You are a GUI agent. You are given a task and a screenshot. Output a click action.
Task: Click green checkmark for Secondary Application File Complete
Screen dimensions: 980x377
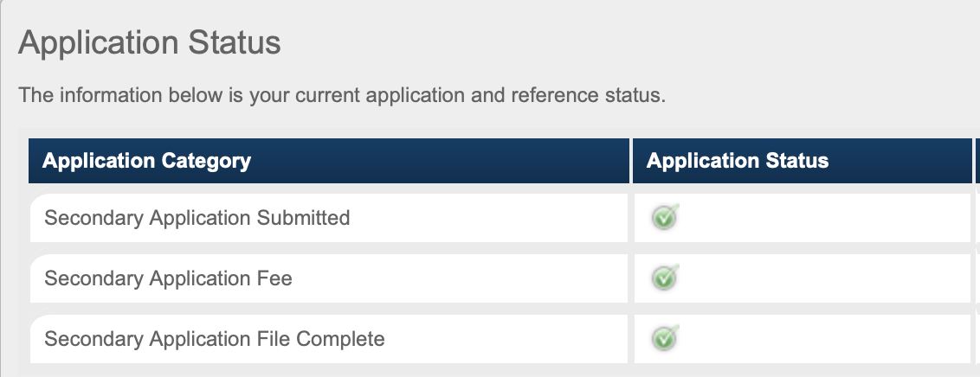tap(665, 338)
